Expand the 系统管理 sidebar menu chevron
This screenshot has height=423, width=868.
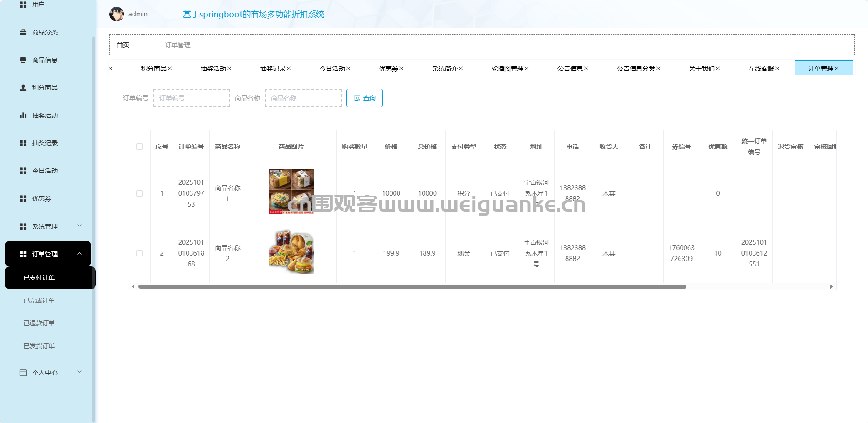click(79, 226)
